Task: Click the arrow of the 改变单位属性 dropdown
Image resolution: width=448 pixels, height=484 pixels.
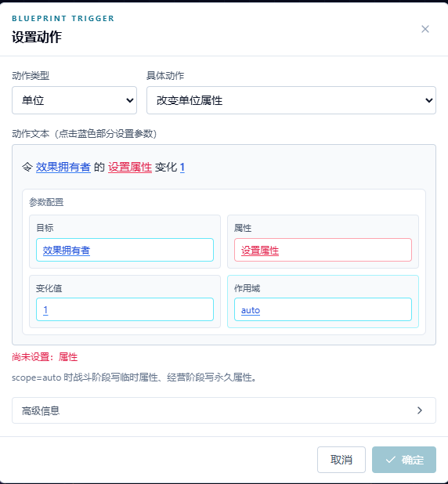Action: tap(429, 100)
